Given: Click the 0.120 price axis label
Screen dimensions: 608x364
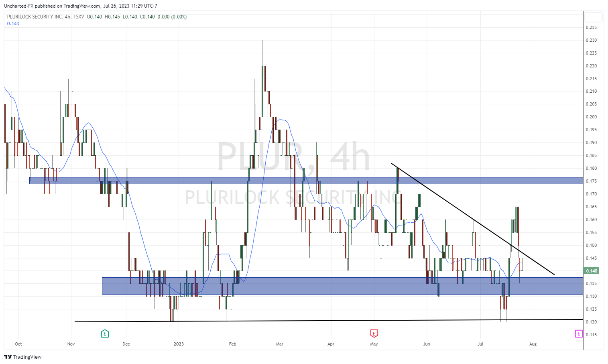Looking at the screenshot, I should click(591, 322).
